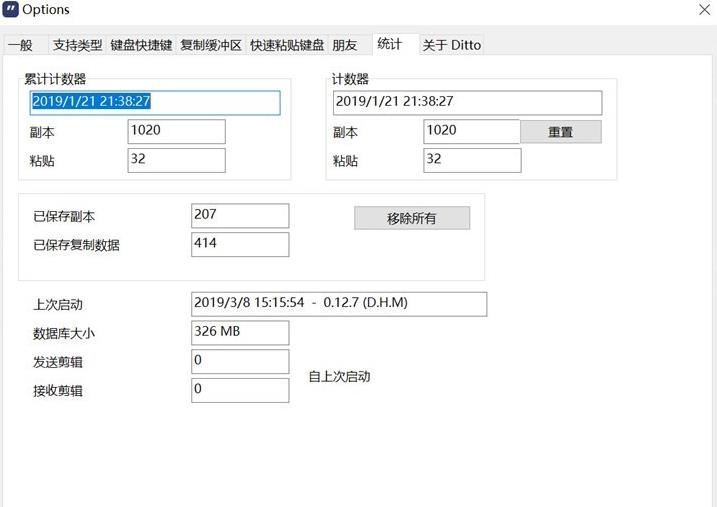Click the Ditto app icon in title bar
The image size is (717, 507).
(11, 9)
